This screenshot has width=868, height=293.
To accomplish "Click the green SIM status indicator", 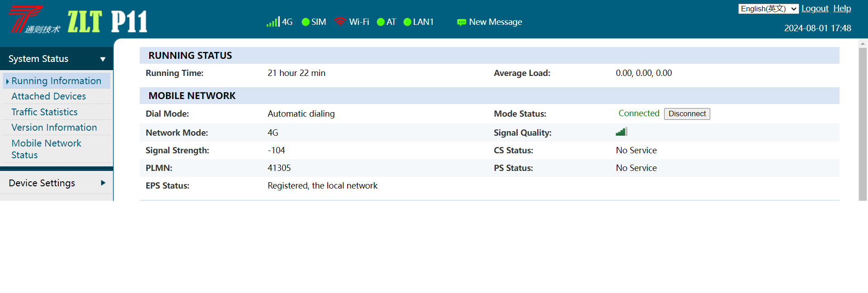I will coord(306,22).
